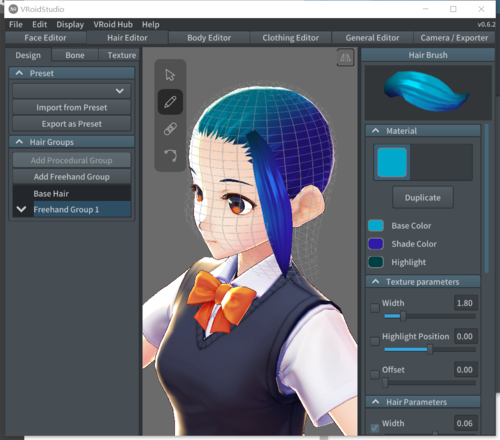Enable the Highlight Position checkbox
The width and height of the screenshot is (500, 440).
(x=375, y=341)
